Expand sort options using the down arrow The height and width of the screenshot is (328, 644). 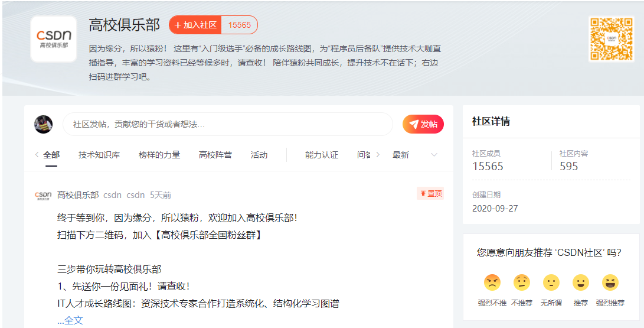point(434,155)
